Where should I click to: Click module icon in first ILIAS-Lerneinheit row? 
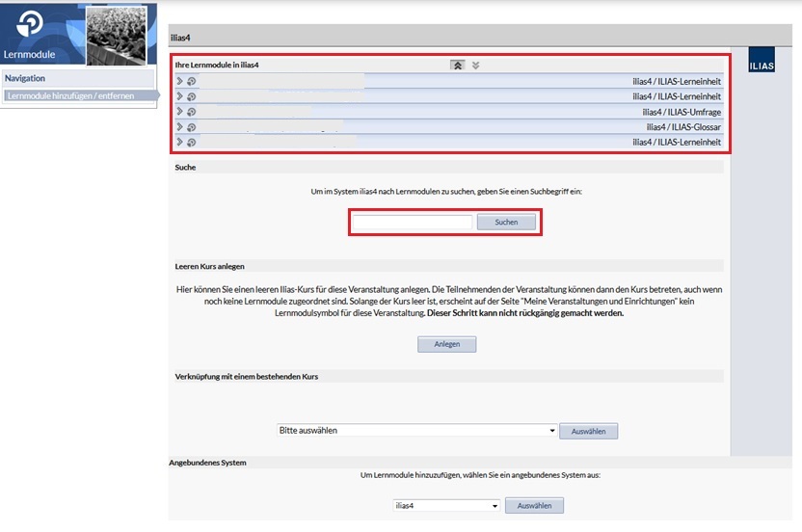pos(191,81)
